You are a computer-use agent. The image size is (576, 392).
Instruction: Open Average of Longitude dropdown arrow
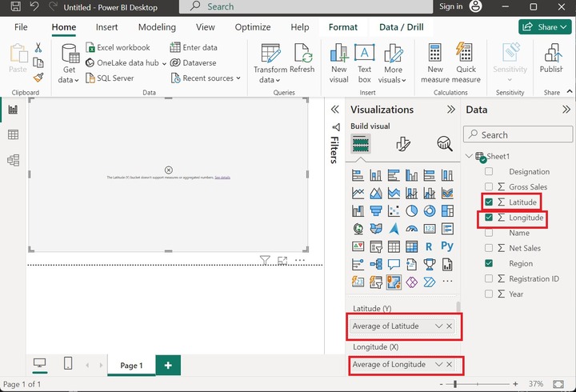(438, 365)
